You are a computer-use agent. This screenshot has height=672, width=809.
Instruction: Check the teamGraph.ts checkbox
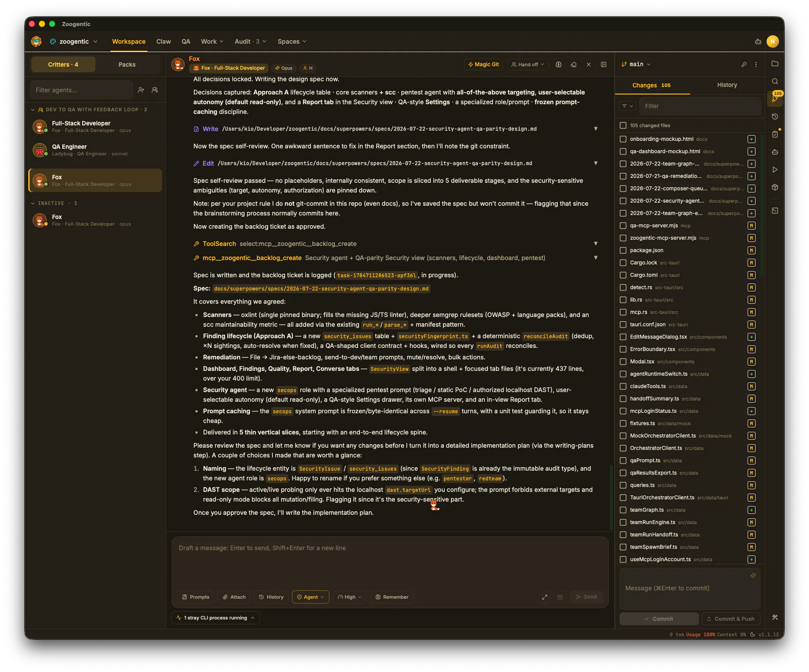623,510
